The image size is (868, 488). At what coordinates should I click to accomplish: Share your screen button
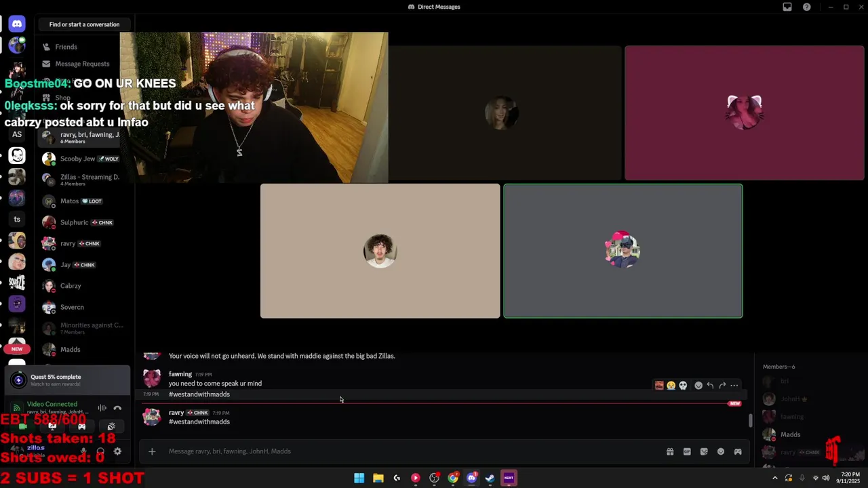tap(52, 426)
